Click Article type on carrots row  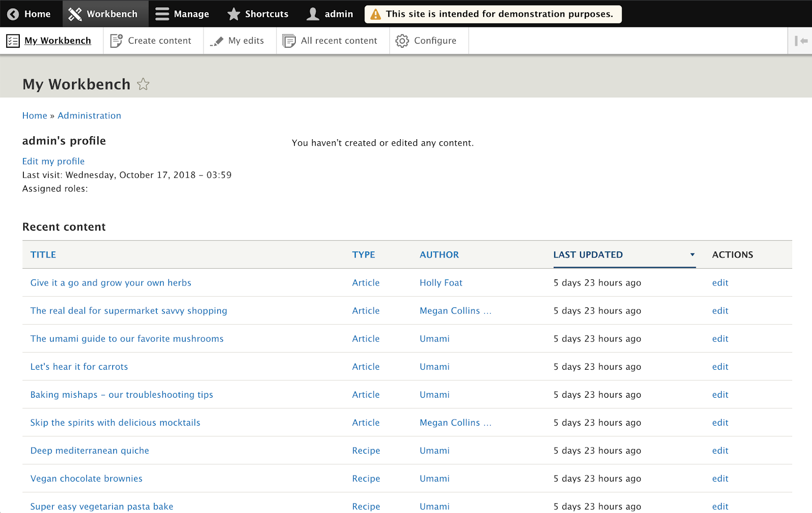tap(366, 367)
